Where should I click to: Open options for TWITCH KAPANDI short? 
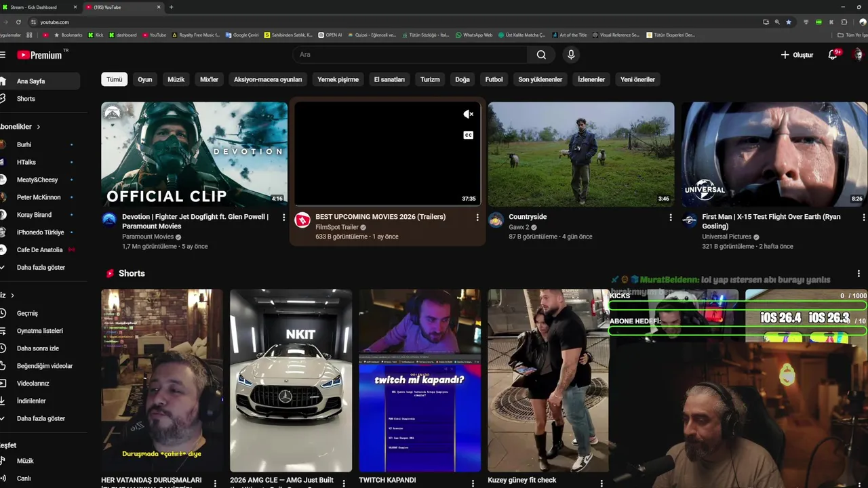[x=473, y=483]
